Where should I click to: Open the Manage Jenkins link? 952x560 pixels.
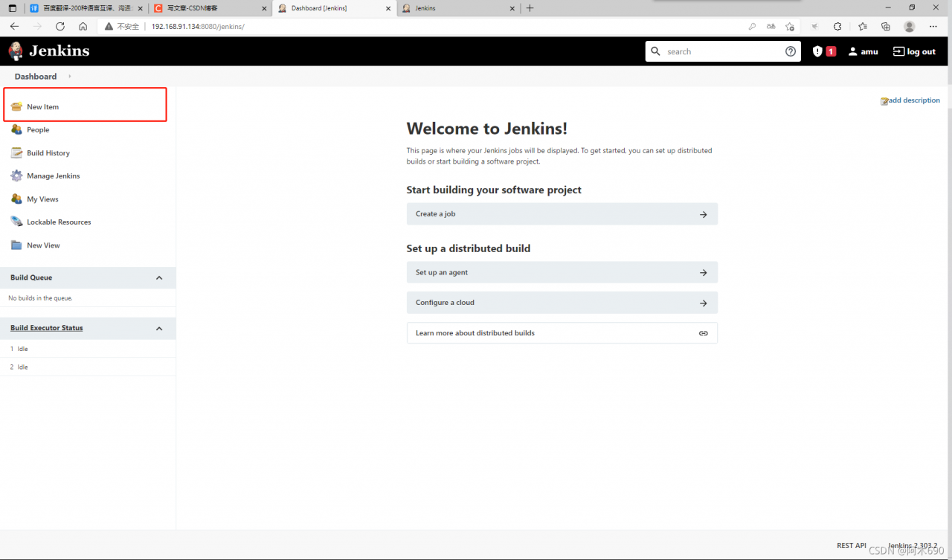click(x=54, y=176)
